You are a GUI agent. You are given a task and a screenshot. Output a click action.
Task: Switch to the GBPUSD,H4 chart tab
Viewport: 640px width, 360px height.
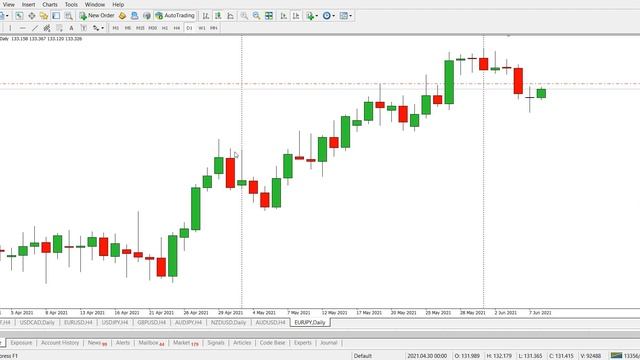(151, 322)
